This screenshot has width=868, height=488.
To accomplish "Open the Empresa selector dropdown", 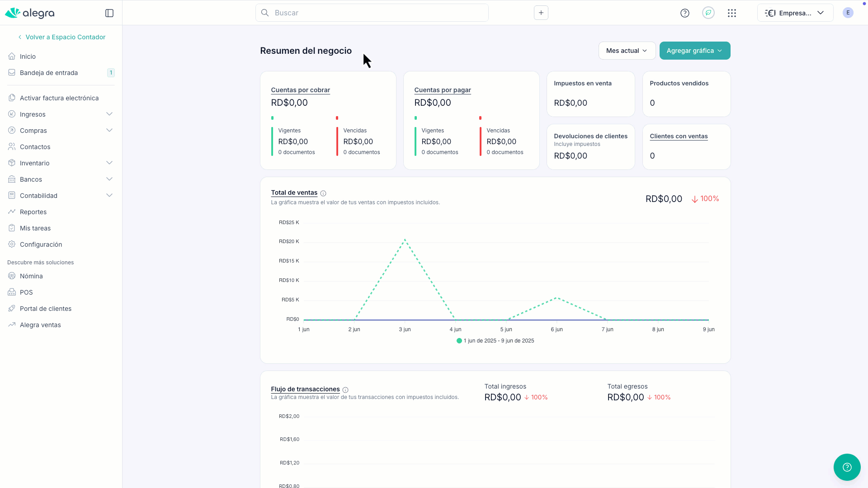I will tap(795, 13).
